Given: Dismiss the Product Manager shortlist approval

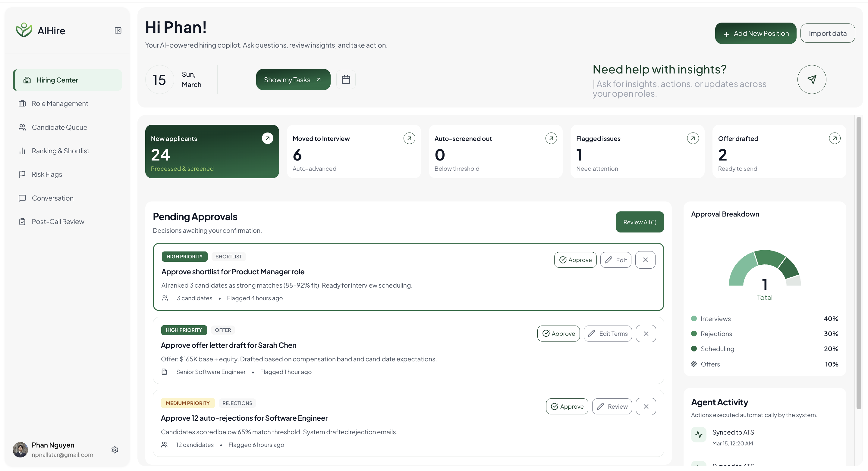Looking at the screenshot, I should 645,260.
